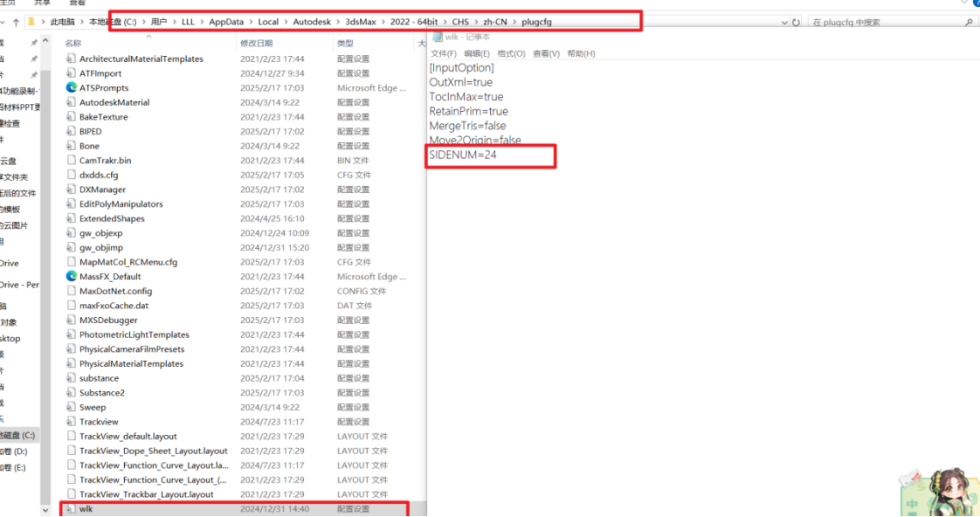Select the ExtendedShapes file name

[x=112, y=218]
